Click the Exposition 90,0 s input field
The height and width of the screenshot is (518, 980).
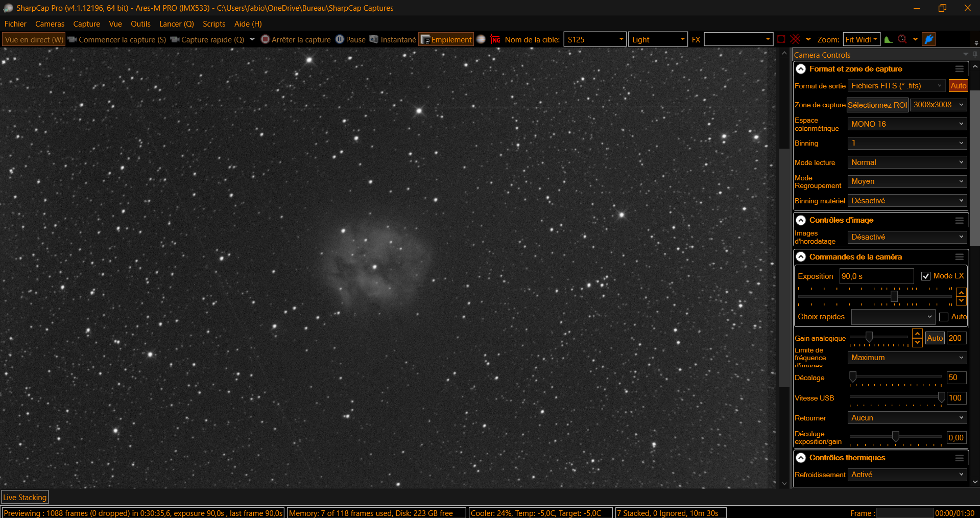click(x=876, y=276)
